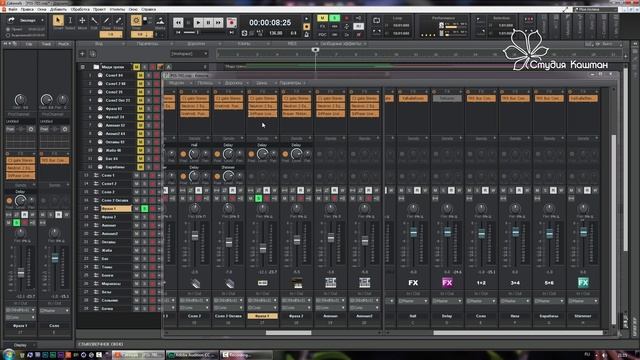The height and width of the screenshot is (360, 640).
Task: Select the Фраза 1 strip name label
Action: pyautogui.click(x=262, y=316)
